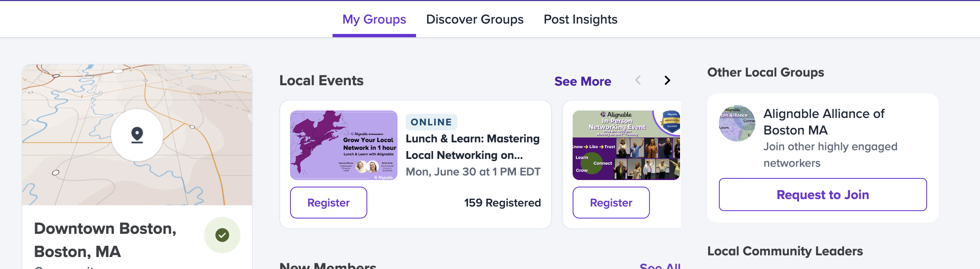Register for the Lunch & Learn event
The image size is (980, 269).
tap(328, 202)
